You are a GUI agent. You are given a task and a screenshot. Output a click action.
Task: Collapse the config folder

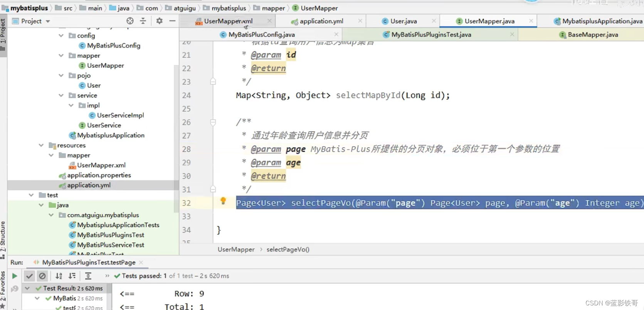coord(61,35)
